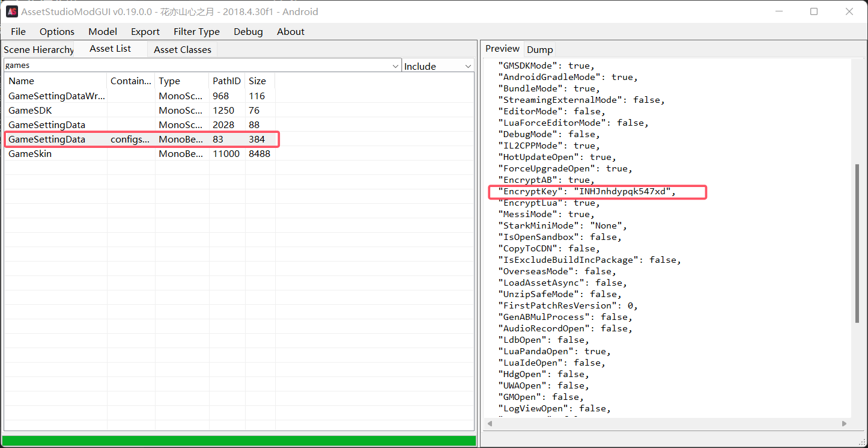Click the "StarkMiniMode": "None" line
Screen dimensions: 868x448
pyautogui.click(x=562, y=226)
